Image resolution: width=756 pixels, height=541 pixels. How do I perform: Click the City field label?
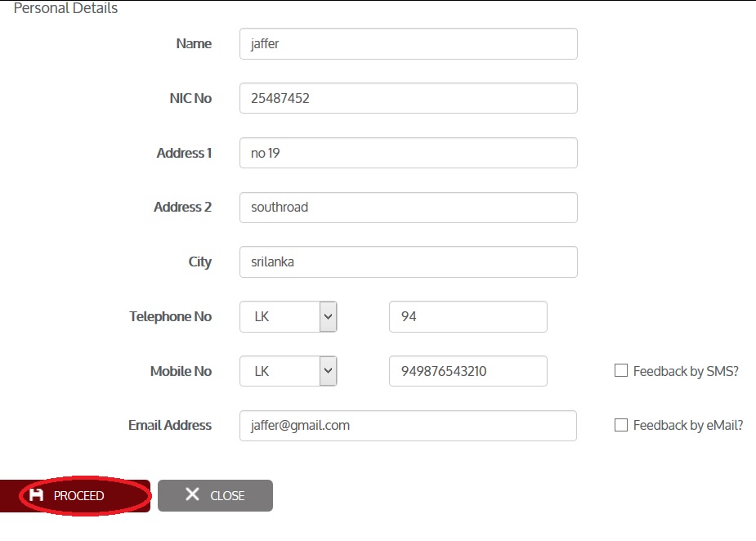pos(199,262)
